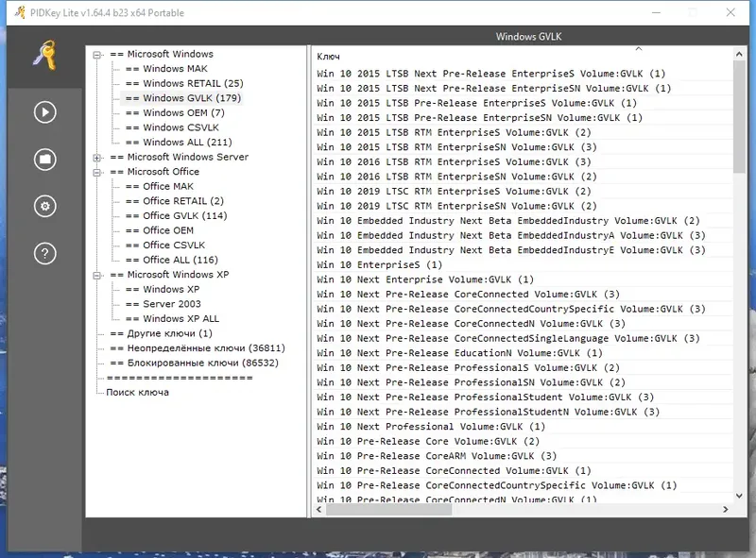Collapse the Microsoft Office tree node
The height and width of the screenshot is (558, 756).
click(x=97, y=172)
